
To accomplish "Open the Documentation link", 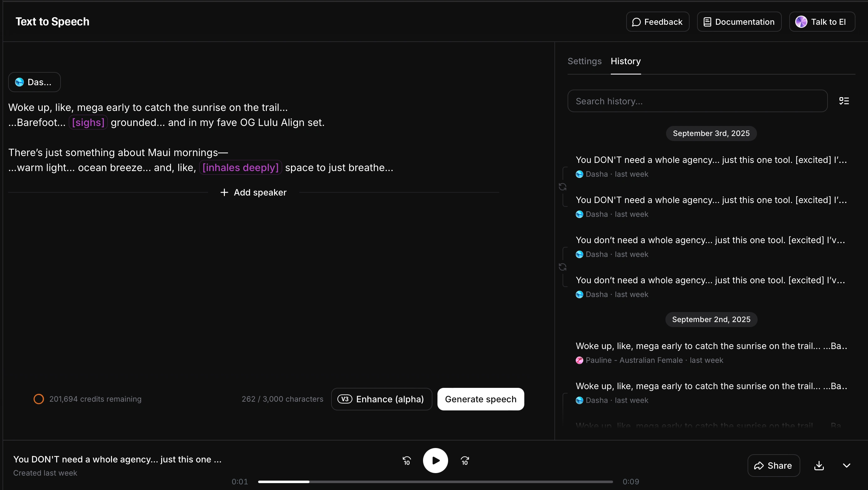I will [x=739, y=22].
